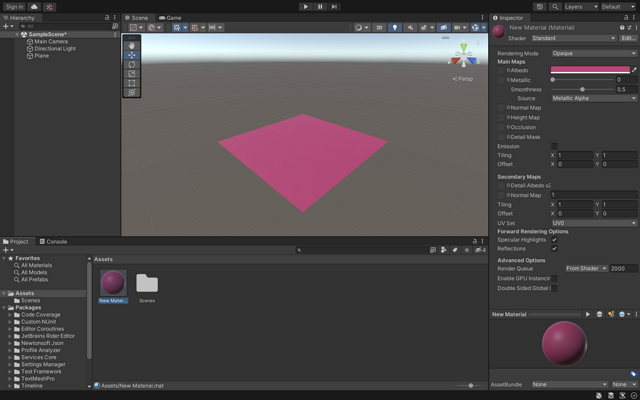The width and height of the screenshot is (640, 400).
Task: Open the cloud services icon
Action: click(x=34, y=7)
